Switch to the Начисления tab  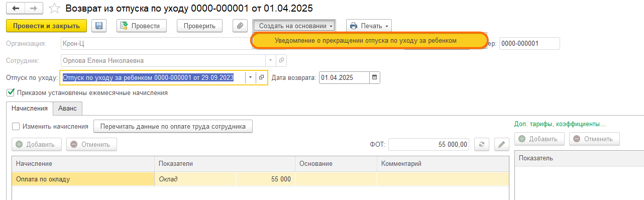point(30,108)
